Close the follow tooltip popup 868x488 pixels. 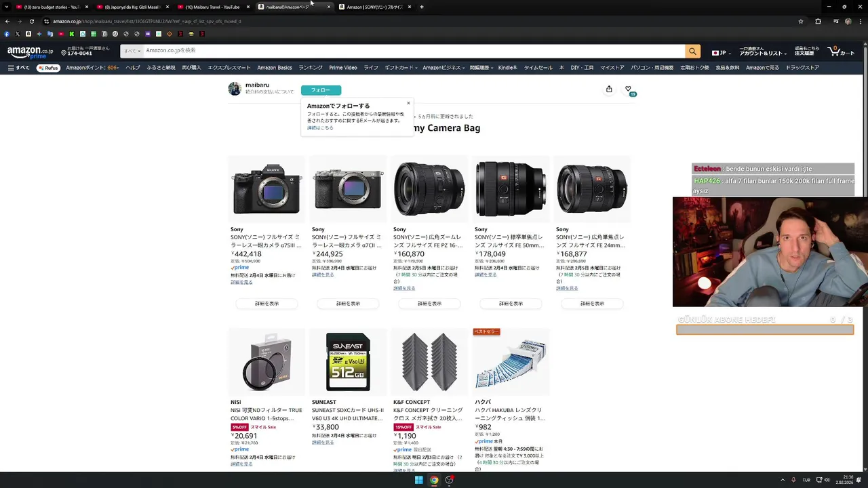tap(408, 103)
